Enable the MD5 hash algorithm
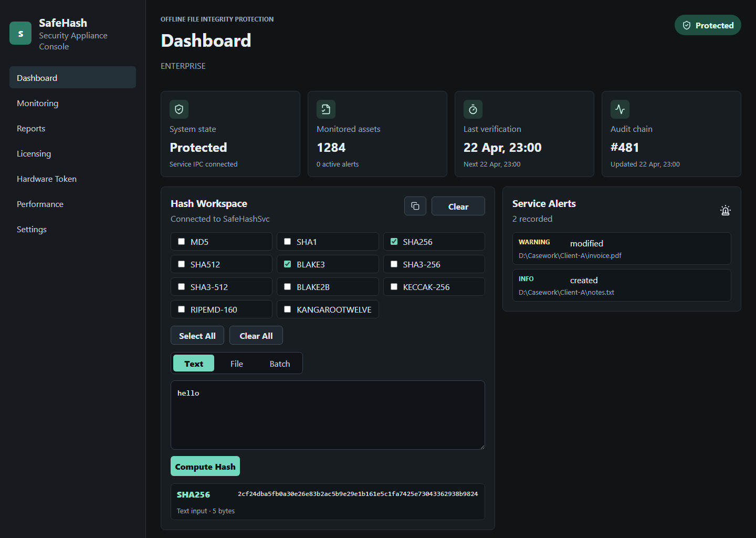Image resolution: width=756 pixels, height=538 pixels. click(181, 241)
